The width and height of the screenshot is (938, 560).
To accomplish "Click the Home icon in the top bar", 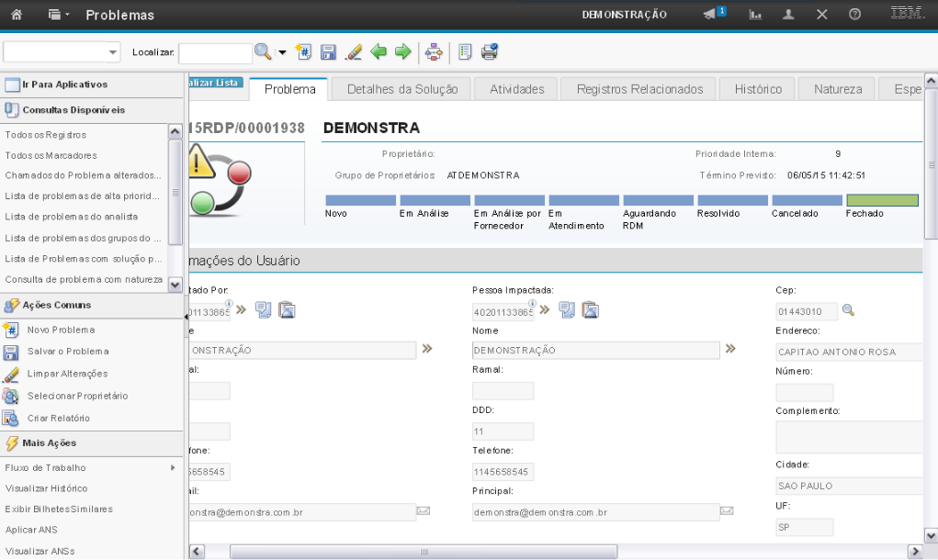I will [17, 15].
